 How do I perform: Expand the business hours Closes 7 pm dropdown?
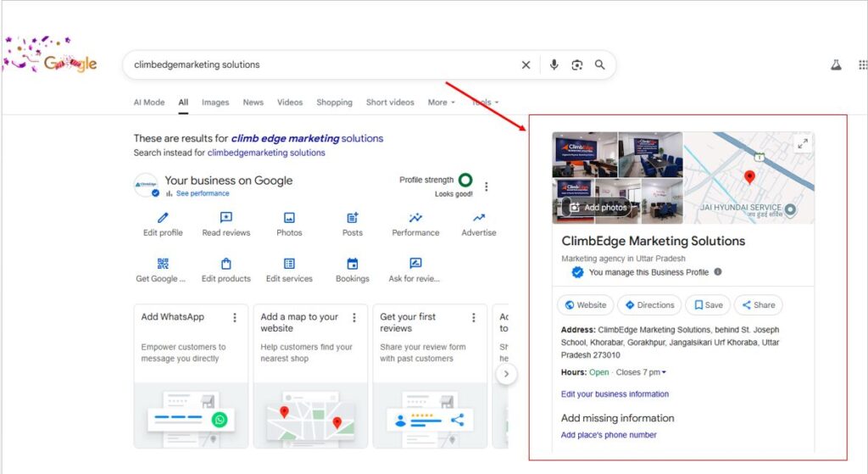(641, 372)
